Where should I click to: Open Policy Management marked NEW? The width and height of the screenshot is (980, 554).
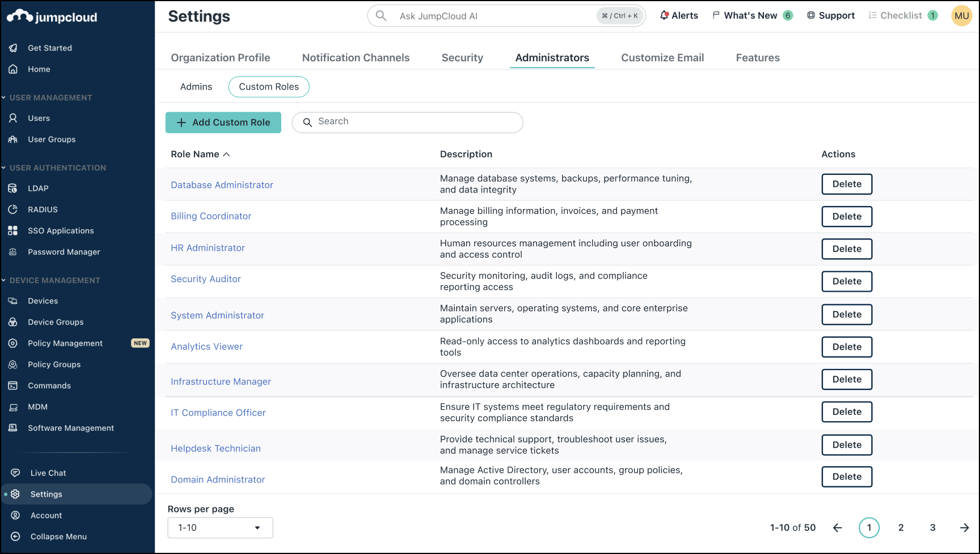coord(65,343)
